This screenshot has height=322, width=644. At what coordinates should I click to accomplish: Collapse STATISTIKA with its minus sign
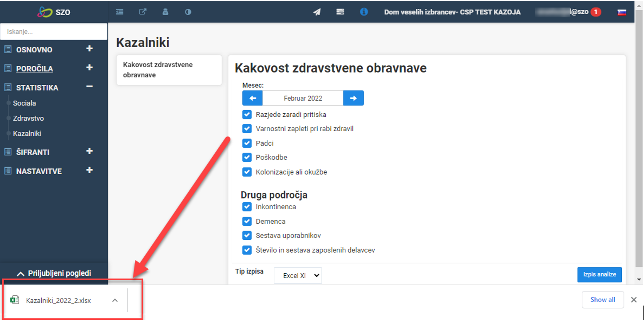pyautogui.click(x=89, y=87)
